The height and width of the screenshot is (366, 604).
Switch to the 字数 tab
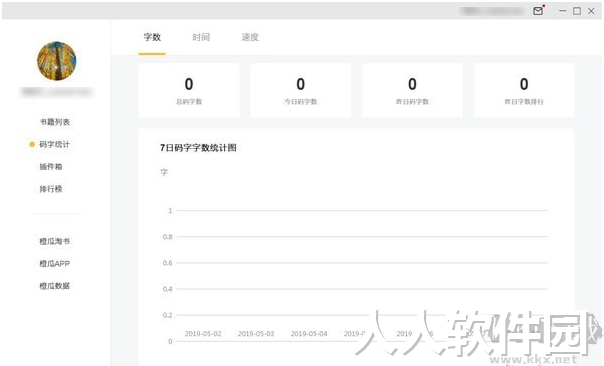152,37
